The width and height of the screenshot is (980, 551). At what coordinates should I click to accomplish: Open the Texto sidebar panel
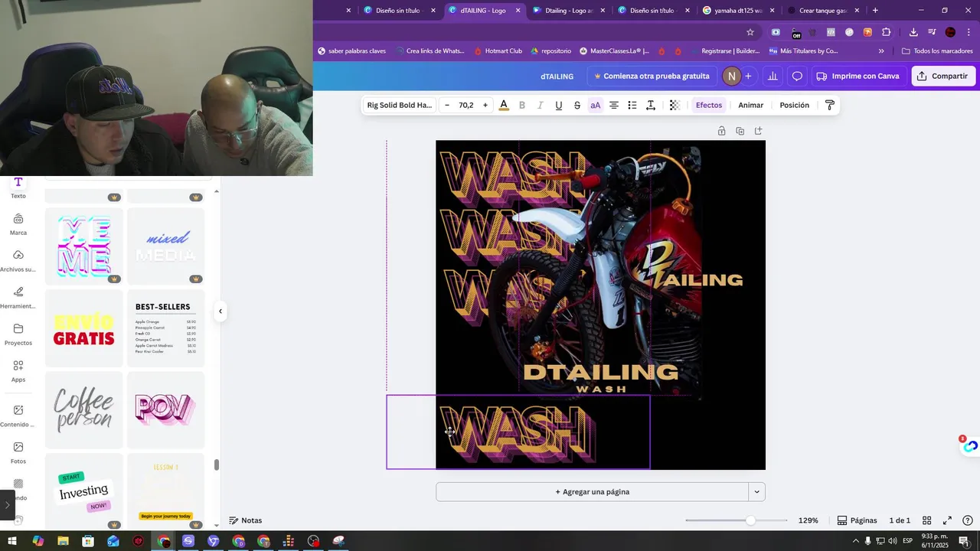pyautogui.click(x=18, y=187)
